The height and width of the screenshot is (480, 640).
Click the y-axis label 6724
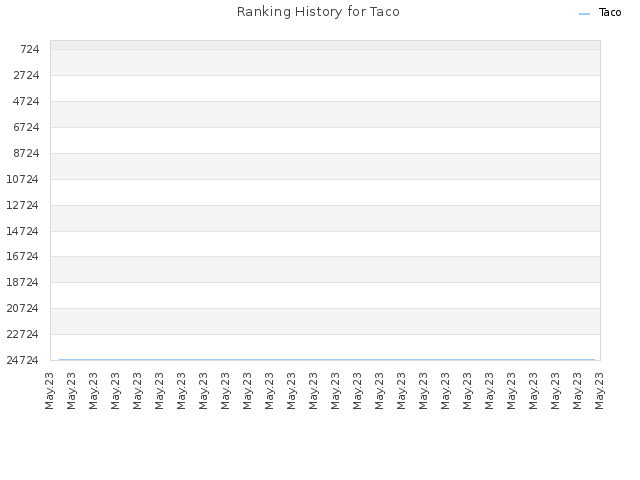pyautogui.click(x=27, y=127)
